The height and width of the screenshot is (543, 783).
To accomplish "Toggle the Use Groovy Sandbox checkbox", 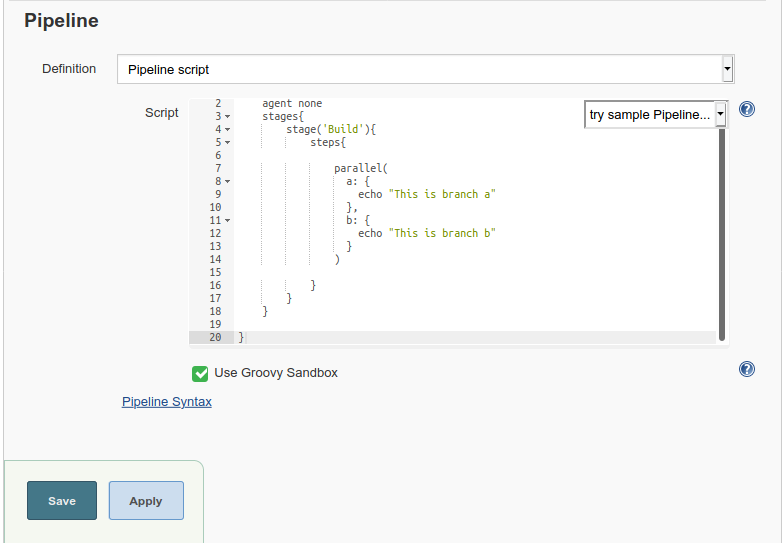I will coord(200,373).
